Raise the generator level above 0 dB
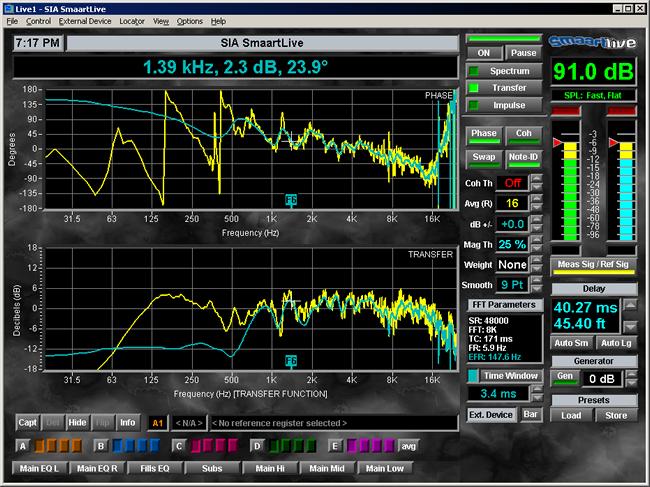 coord(631,374)
